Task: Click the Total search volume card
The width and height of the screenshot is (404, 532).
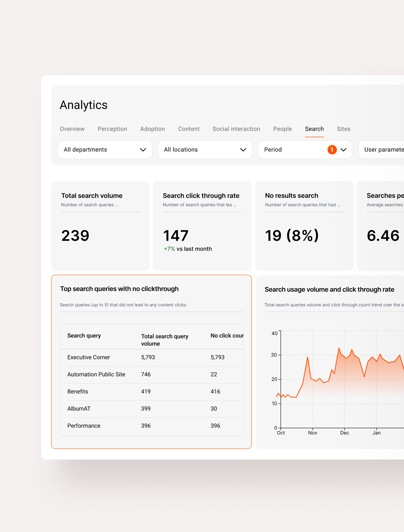Action: point(100,226)
